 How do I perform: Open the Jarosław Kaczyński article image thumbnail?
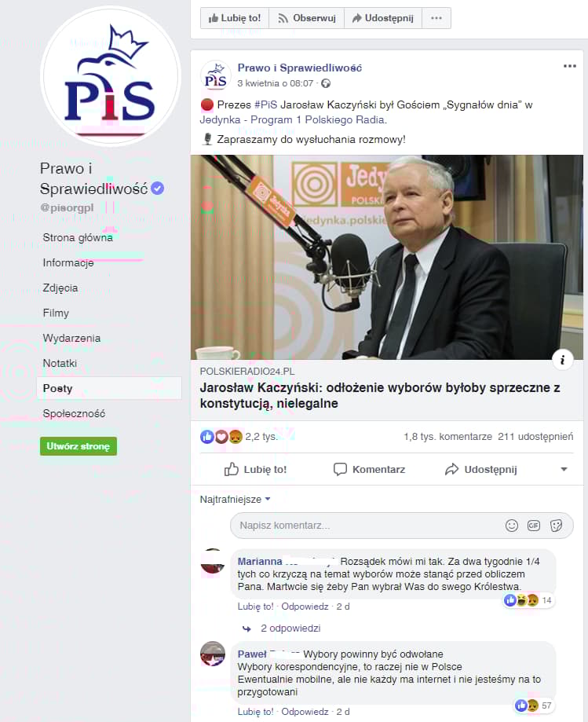tap(387, 257)
